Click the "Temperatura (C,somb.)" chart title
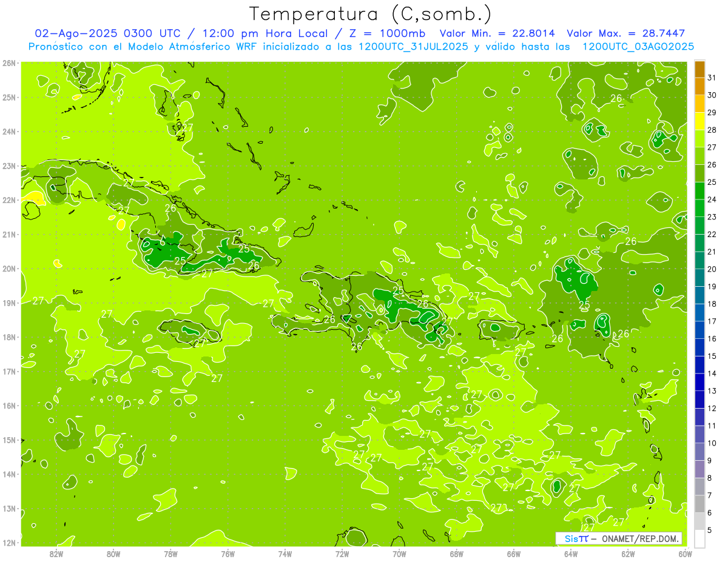 pos(370,13)
